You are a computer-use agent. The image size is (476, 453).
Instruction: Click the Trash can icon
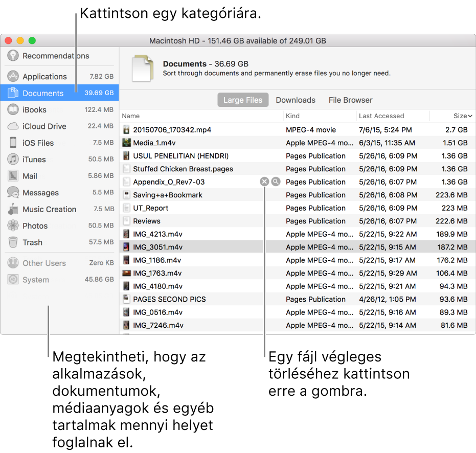(13, 242)
